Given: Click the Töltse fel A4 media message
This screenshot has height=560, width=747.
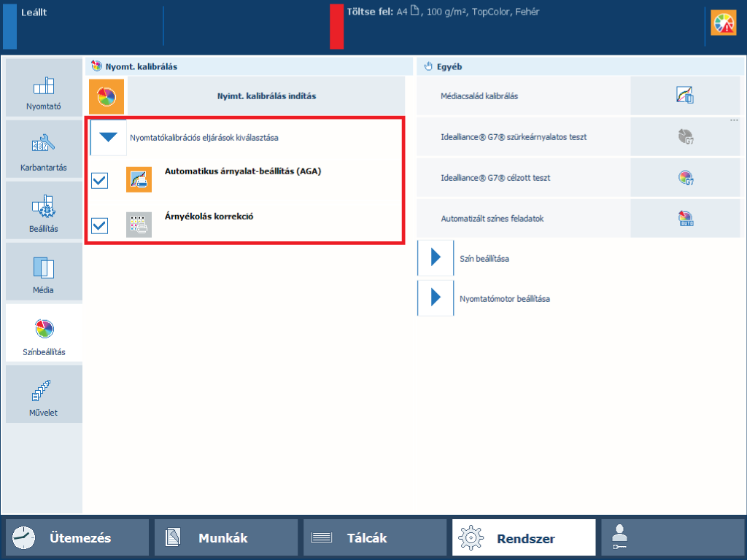Looking at the screenshot, I should click(x=443, y=12).
